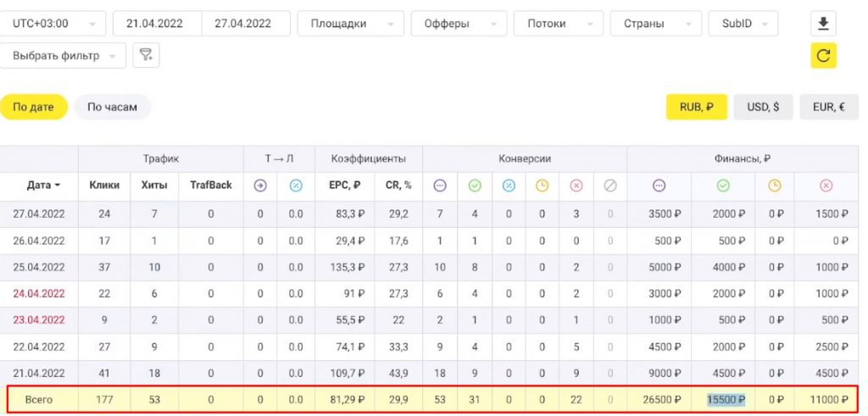This screenshot has width=868, height=416.
Task: Expand the Площадки dropdown
Action: pyautogui.click(x=351, y=24)
